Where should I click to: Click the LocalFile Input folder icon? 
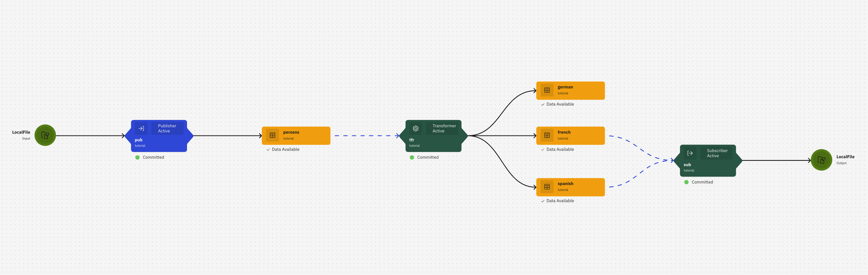(x=45, y=135)
